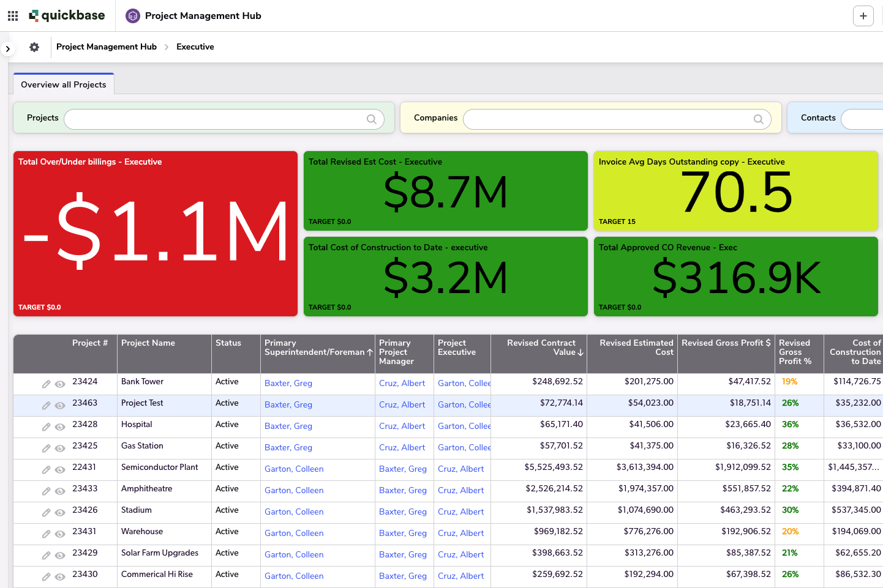Image resolution: width=883 pixels, height=588 pixels.
Task: Go to Project Management Hub breadcrumb
Action: 107,47
